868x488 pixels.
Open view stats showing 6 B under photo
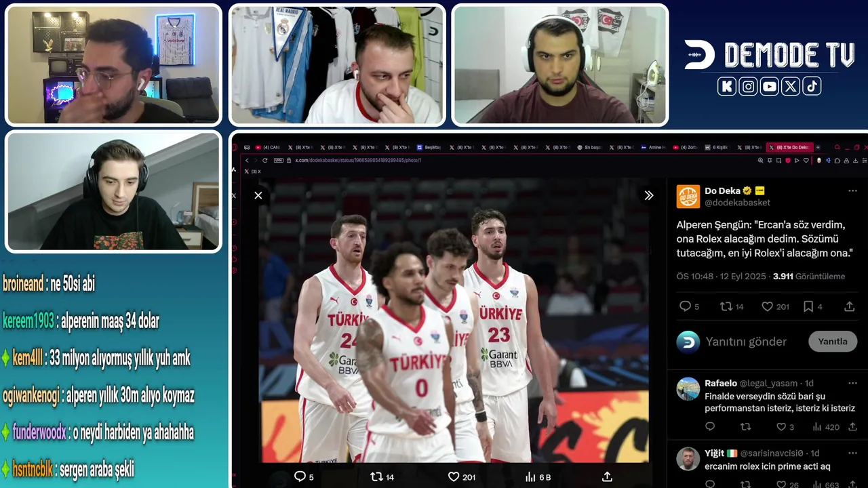click(538, 477)
